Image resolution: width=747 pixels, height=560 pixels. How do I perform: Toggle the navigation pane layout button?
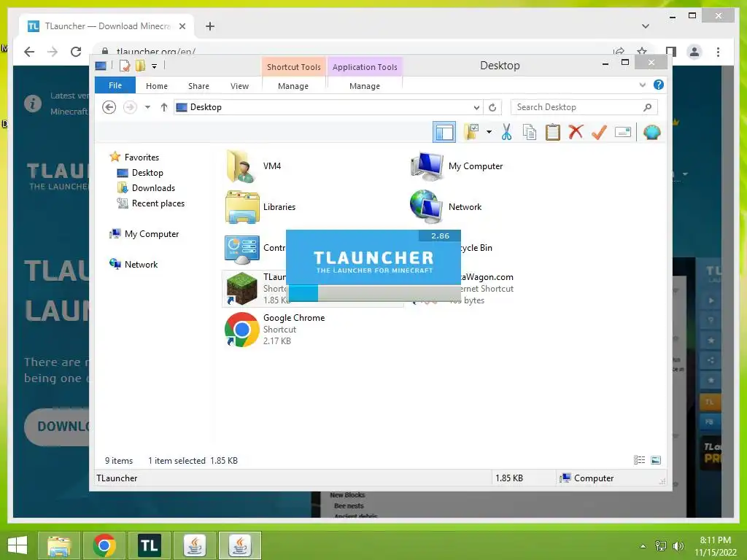tap(444, 133)
